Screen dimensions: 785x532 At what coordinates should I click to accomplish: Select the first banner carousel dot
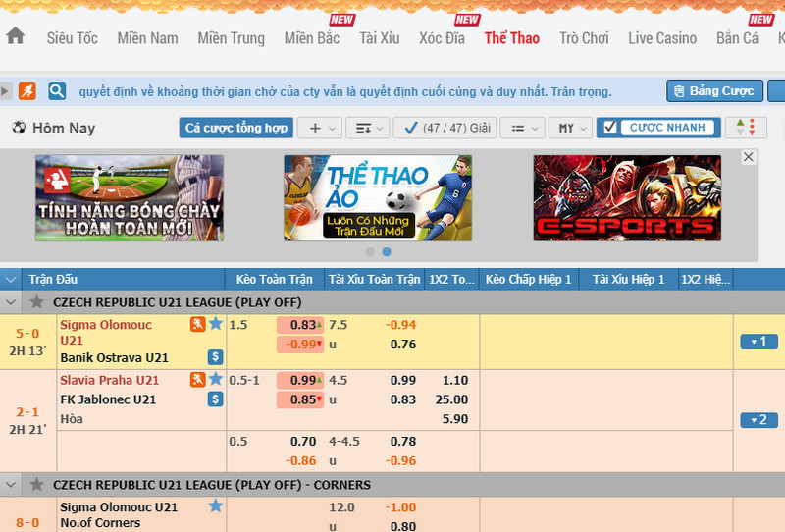tap(370, 252)
